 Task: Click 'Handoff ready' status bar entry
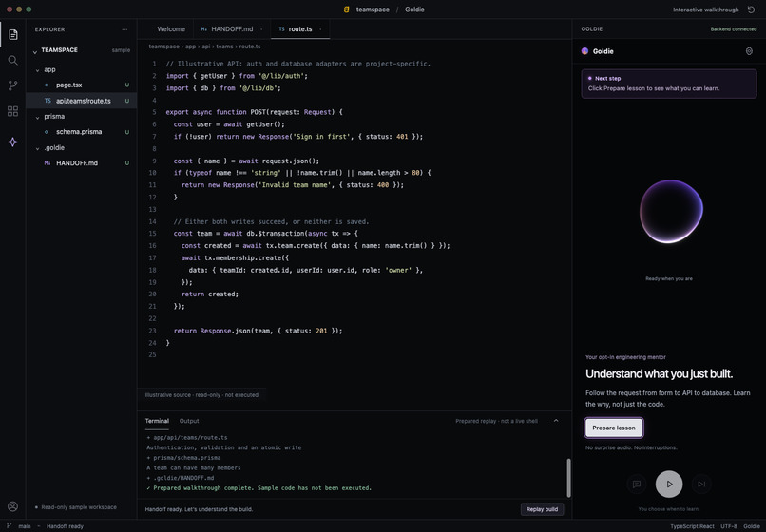[x=65, y=526]
